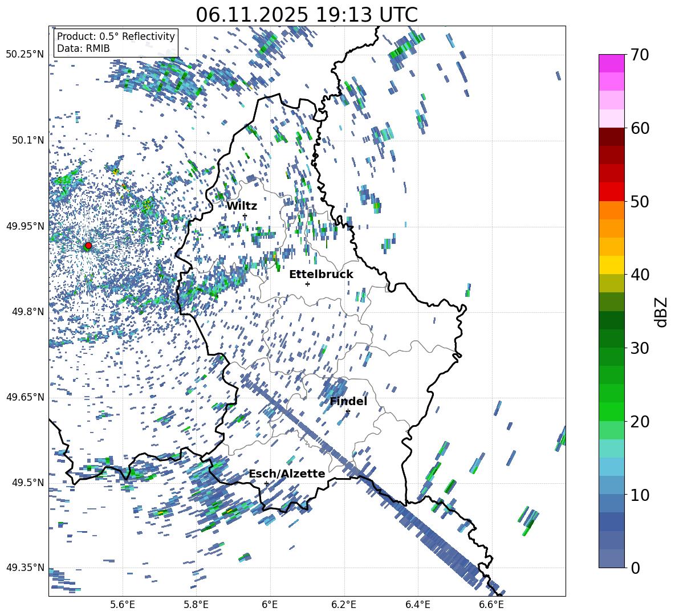The width and height of the screenshot is (675, 616).
Task: Click the Product: 0.5° Reflectivity text
Action: coord(116,36)
